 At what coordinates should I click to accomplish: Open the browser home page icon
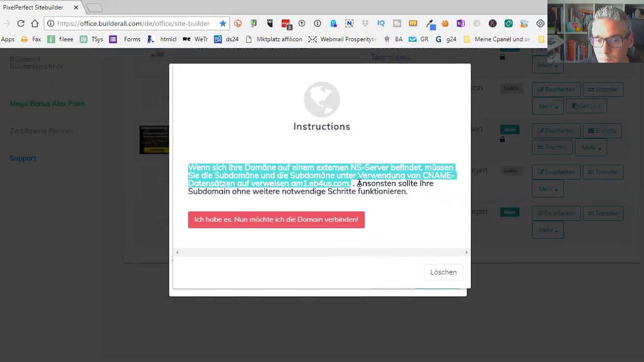[35, 23]
